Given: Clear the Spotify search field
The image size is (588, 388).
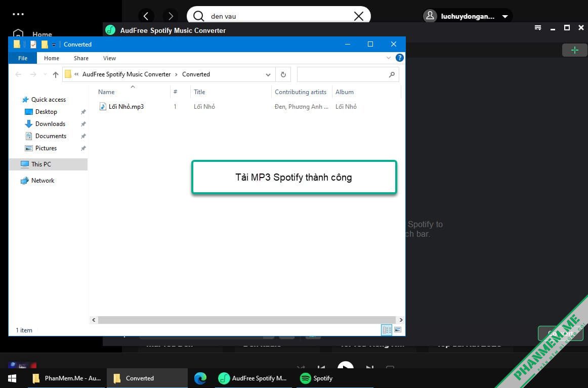Looking at the screenshot, I should pyautogui.click(x=358, y=16).
